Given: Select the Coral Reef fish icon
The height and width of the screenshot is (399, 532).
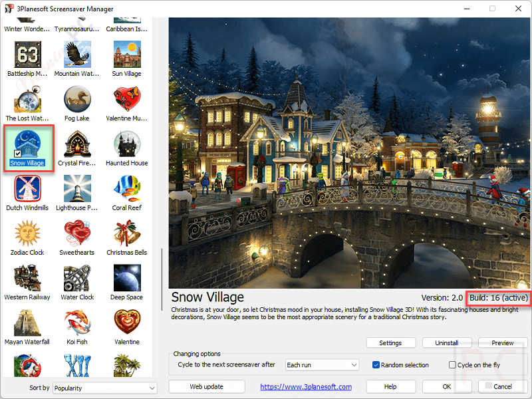Looking at the screenshot, I should (127, 188).
